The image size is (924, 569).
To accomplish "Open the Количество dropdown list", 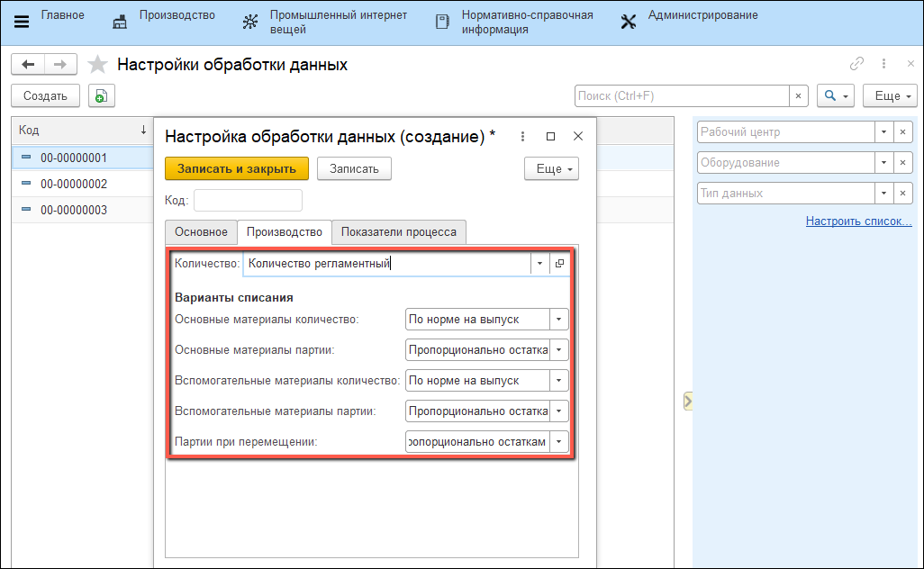I will [539, 264].
